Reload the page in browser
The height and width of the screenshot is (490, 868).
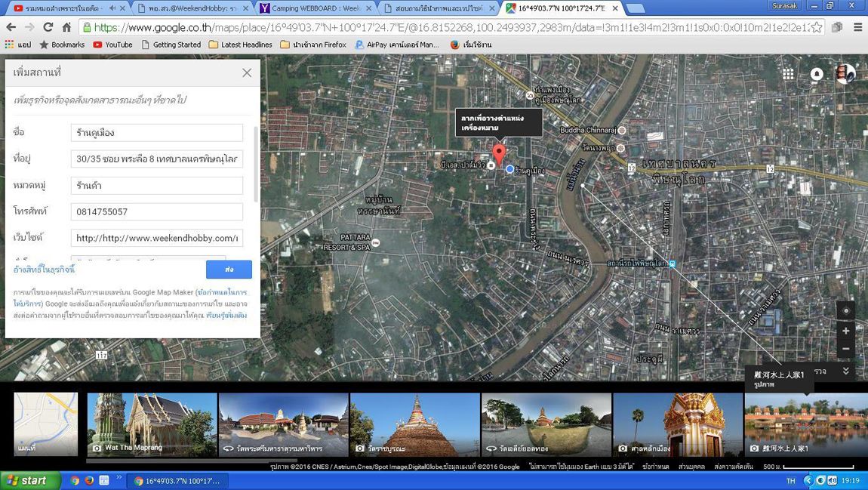pyautogui.click(x=48, y=27)
